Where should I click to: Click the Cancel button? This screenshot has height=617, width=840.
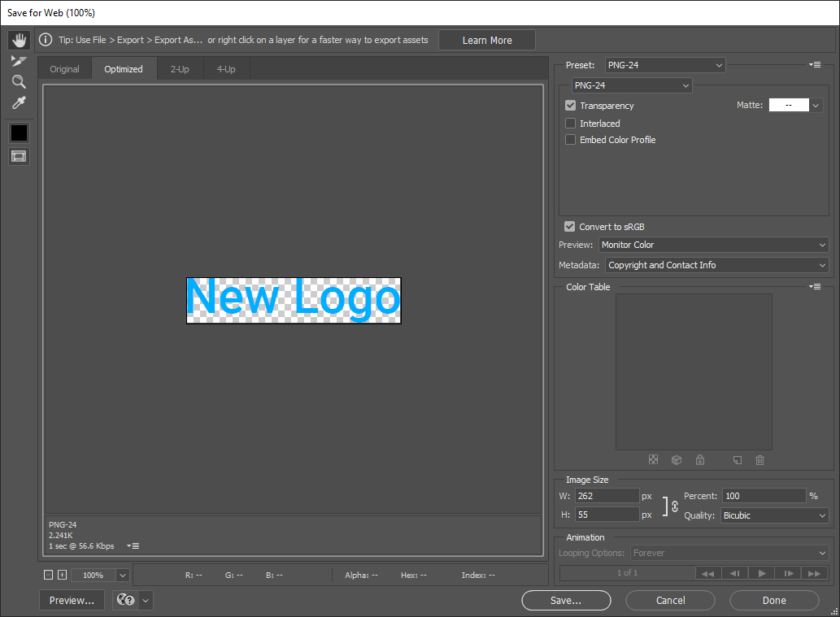pyautogui.click(x=670, y=601)
